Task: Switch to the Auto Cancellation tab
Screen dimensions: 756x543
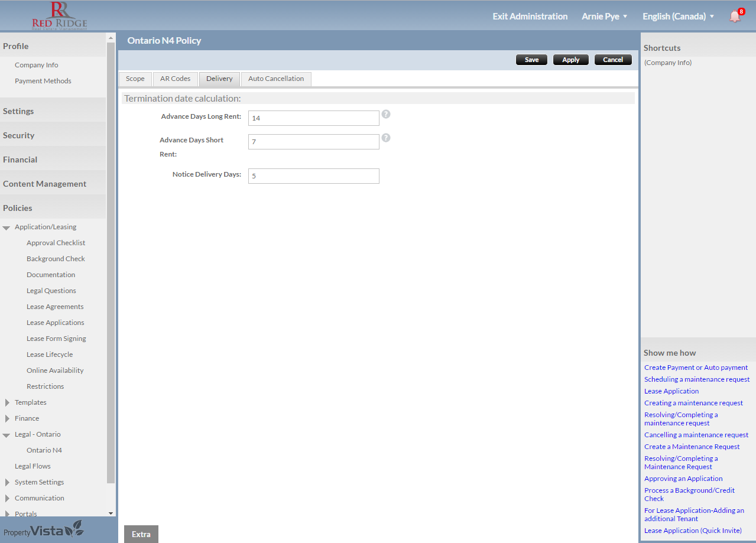Action: point(276,79)
